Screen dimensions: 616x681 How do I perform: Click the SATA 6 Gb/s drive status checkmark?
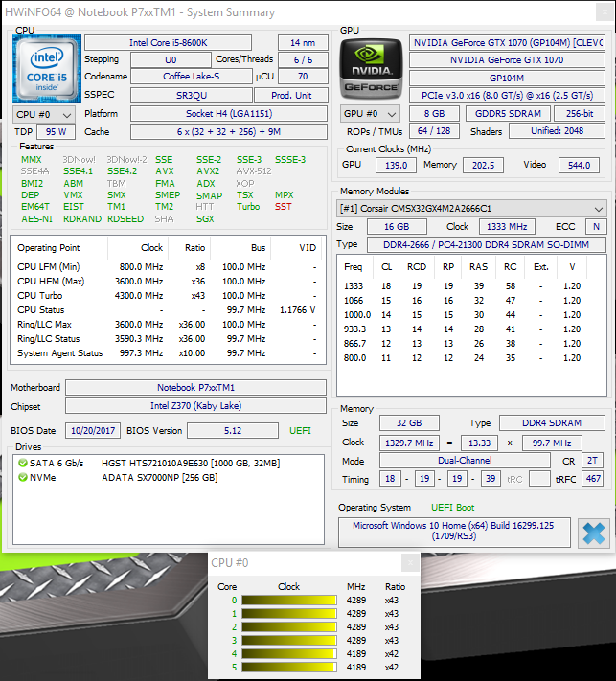click(23, 463)
